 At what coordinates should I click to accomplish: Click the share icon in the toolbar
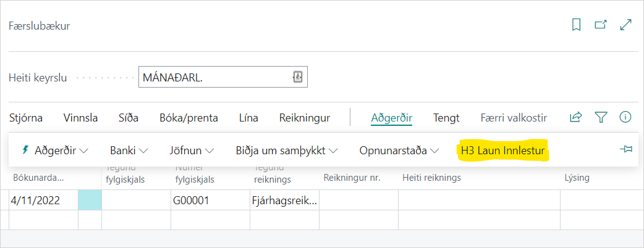click(575, 117)
